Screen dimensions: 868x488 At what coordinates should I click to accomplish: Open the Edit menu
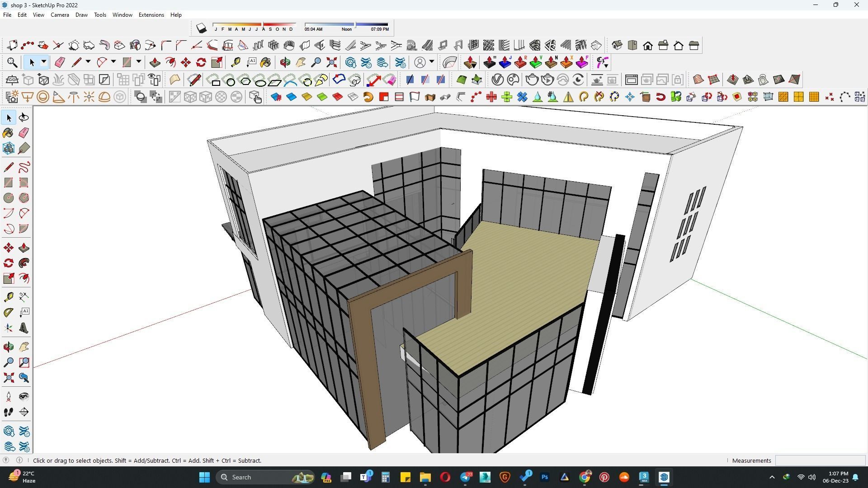click(22, 15)
